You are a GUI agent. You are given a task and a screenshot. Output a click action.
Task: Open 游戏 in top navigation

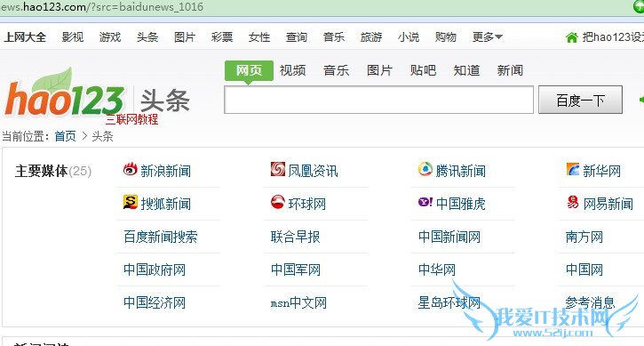tap(110, 37)
